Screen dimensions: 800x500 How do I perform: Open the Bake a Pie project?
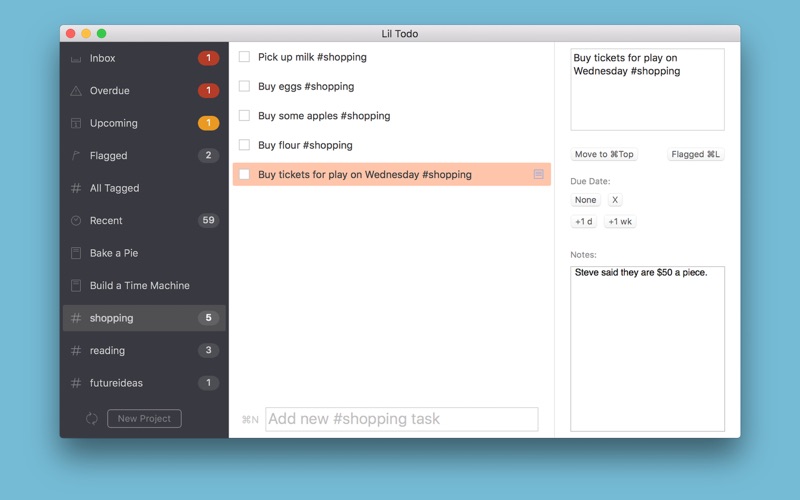[x=144, y=253]
